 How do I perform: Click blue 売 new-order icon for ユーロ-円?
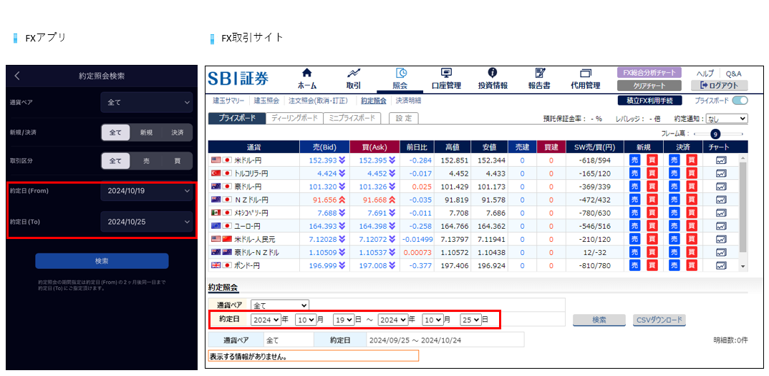click(x=634, y=226)
